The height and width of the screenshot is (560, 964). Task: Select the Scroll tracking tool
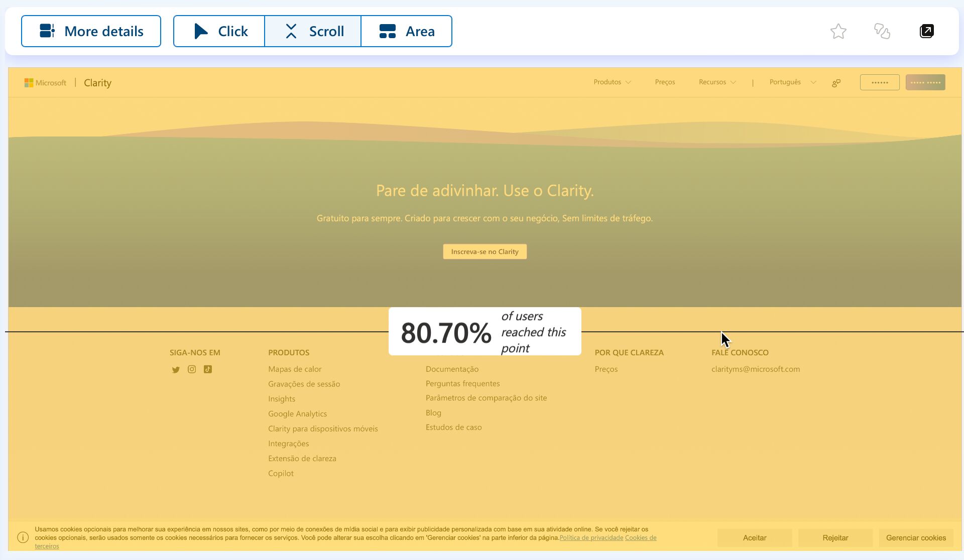(311, 31)
